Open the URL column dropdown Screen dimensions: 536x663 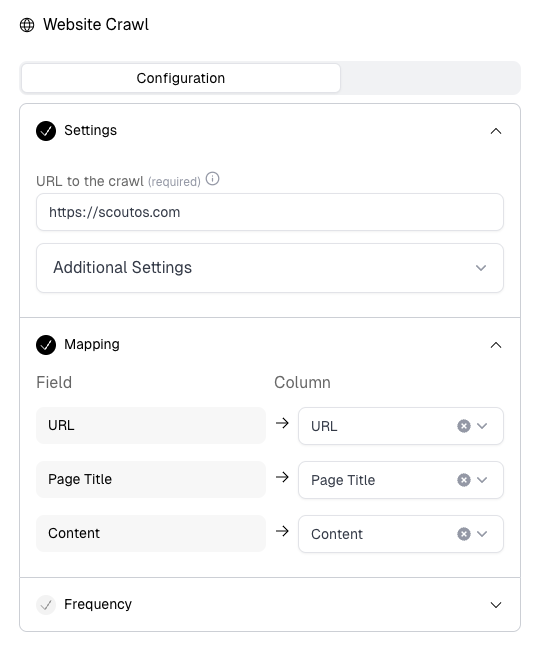[482, 426]
